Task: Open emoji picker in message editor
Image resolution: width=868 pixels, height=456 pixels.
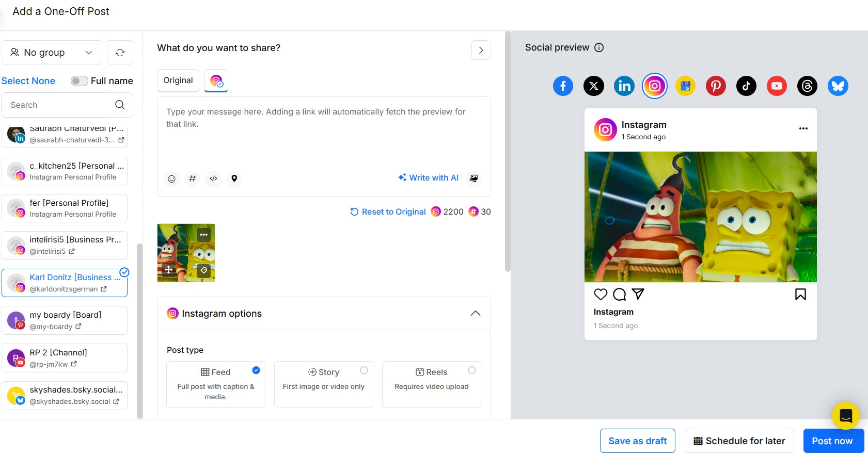Action: pyautogui.click(x=171, y=178)
